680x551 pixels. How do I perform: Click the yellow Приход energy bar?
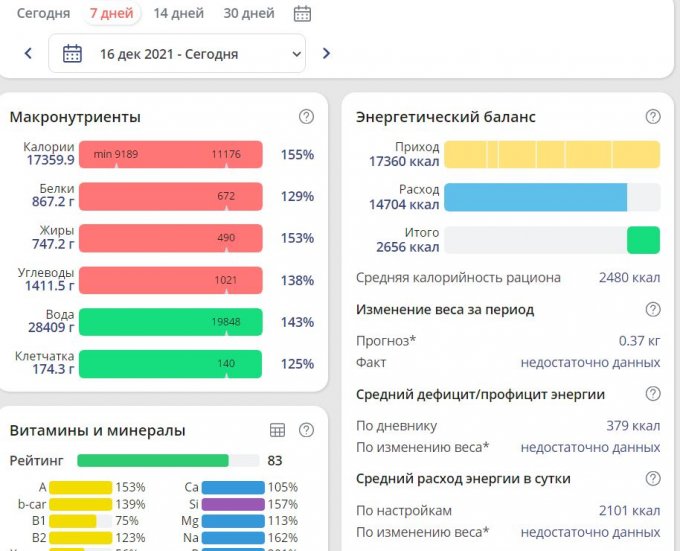click(551, 154)
